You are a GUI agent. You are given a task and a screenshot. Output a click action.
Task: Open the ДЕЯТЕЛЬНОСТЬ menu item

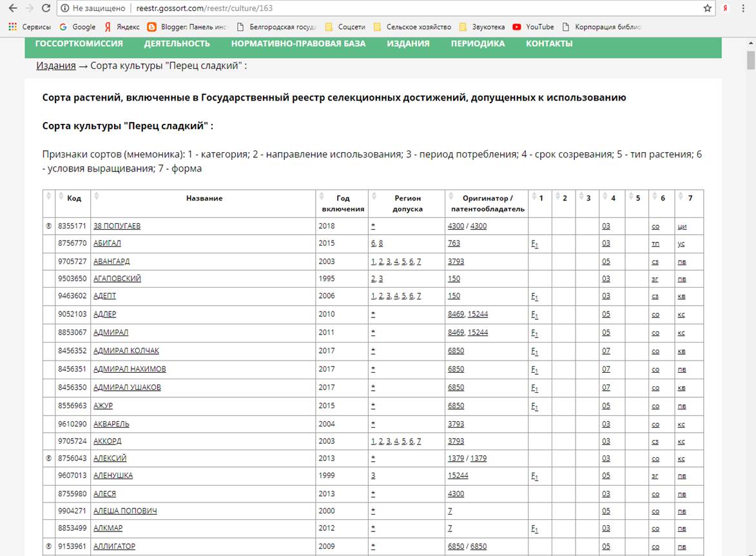tap(177, 43)
